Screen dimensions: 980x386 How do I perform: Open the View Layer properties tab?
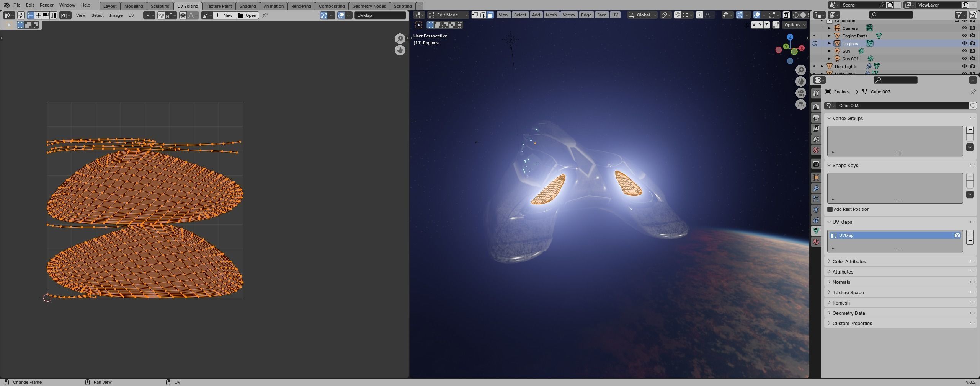point(816,128)
